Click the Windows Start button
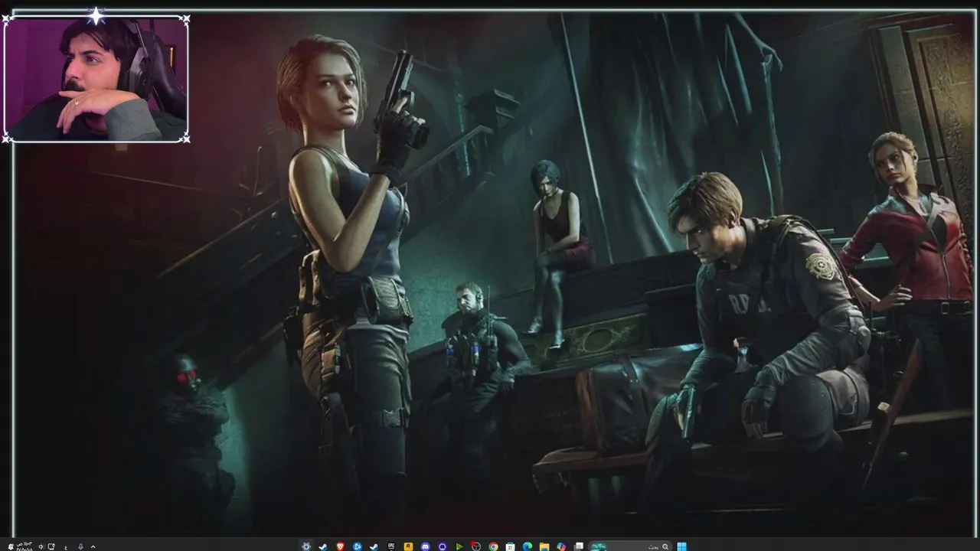The height and width of the screenshot is (551, 980). (x=681, y=546)
